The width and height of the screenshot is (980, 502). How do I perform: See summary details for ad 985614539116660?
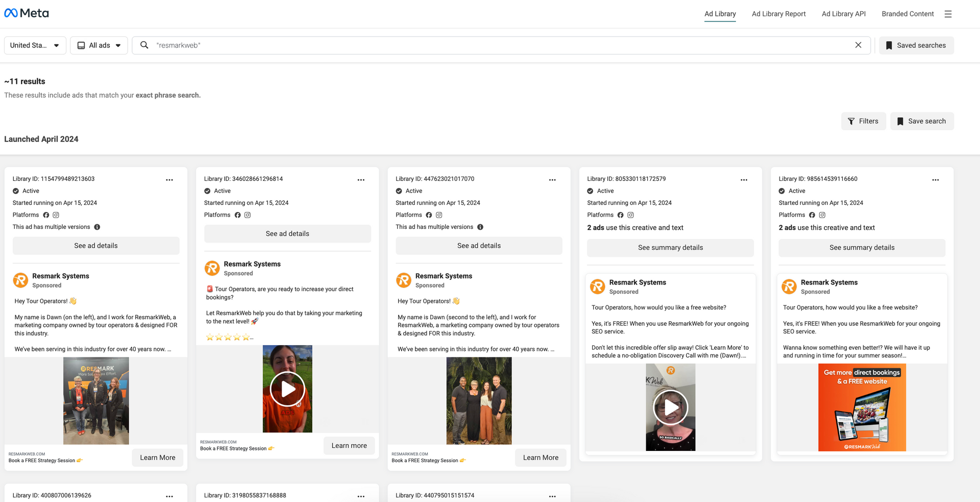(862, 248)
